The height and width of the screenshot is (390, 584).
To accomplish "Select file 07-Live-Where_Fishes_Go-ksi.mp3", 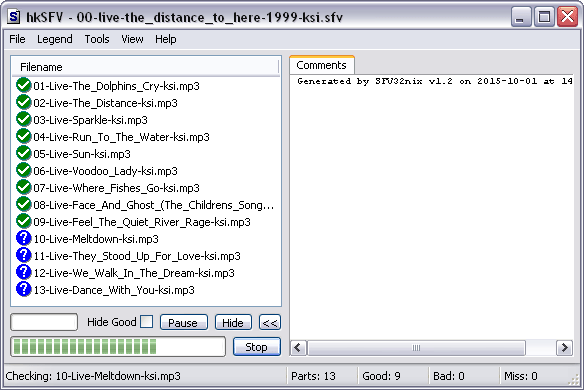I will (117, 188).
